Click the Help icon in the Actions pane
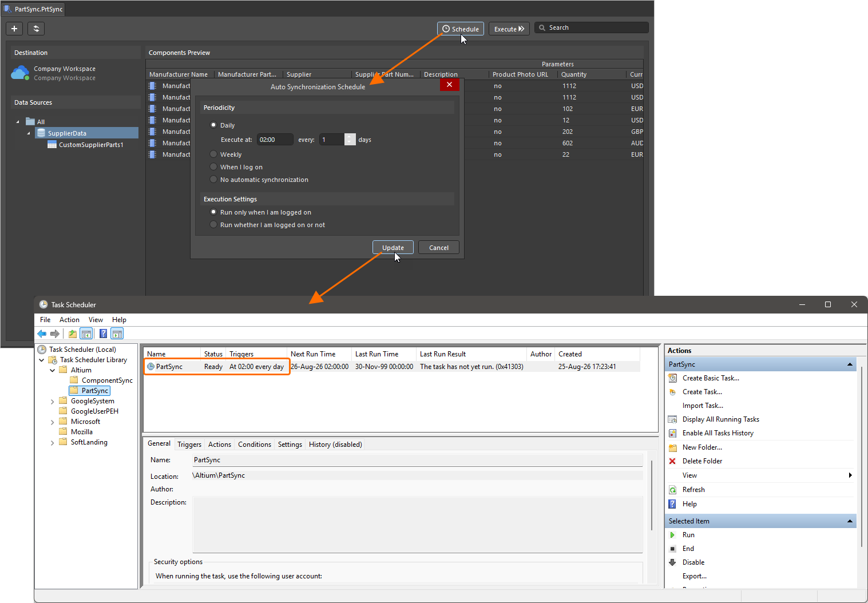 [673, 504]
